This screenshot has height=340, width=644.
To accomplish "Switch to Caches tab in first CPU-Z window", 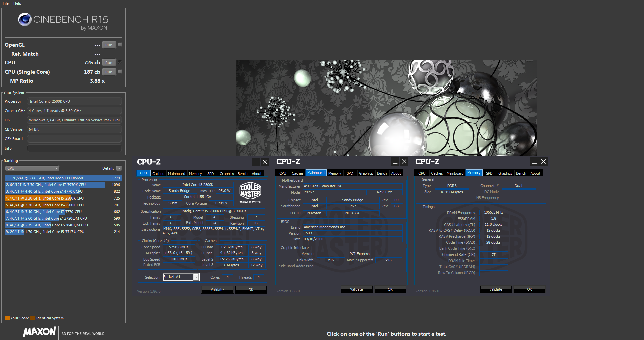I will [158, 174].
